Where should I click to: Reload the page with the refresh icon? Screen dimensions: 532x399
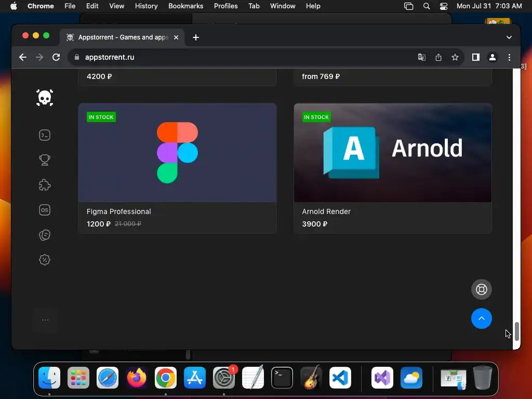(56, 57)
